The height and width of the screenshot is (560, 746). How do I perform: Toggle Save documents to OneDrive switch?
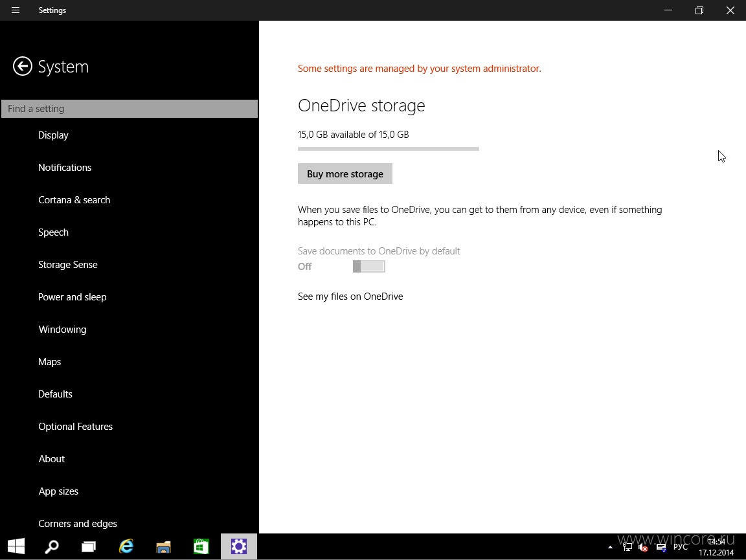click(x=368, y=267)
